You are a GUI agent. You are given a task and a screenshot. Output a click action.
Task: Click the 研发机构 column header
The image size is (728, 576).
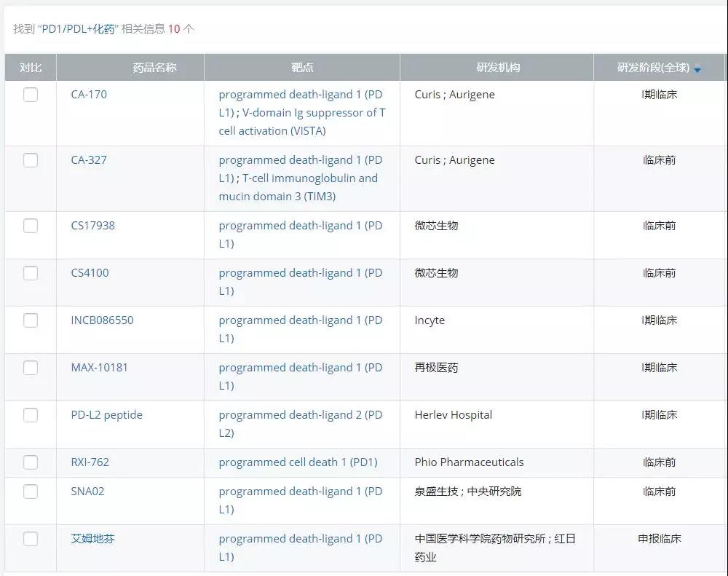498,67
